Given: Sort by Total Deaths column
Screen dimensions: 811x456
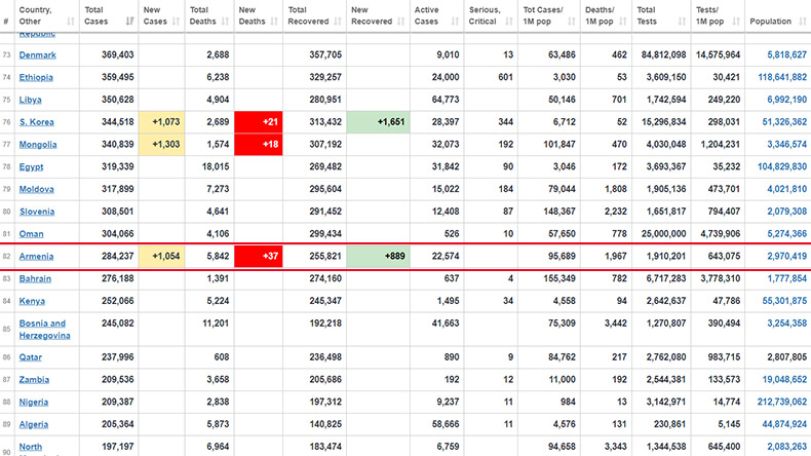Looking at the screenshot, I should pyautogui.click(x=209, y=16).
